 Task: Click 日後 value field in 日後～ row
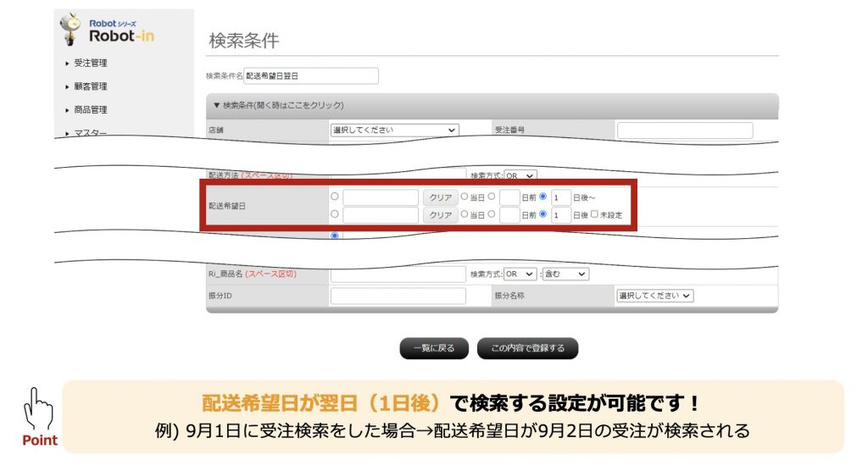click(561, 197)
